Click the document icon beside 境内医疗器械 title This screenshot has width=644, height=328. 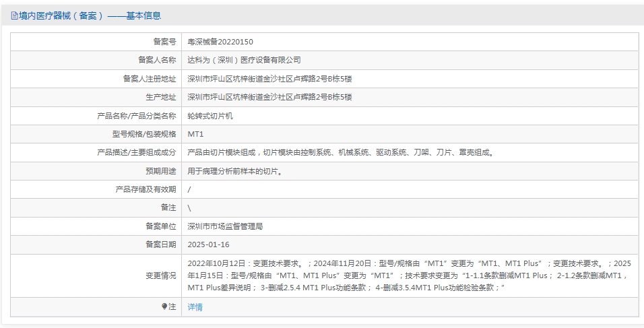[x=14, y=16]
